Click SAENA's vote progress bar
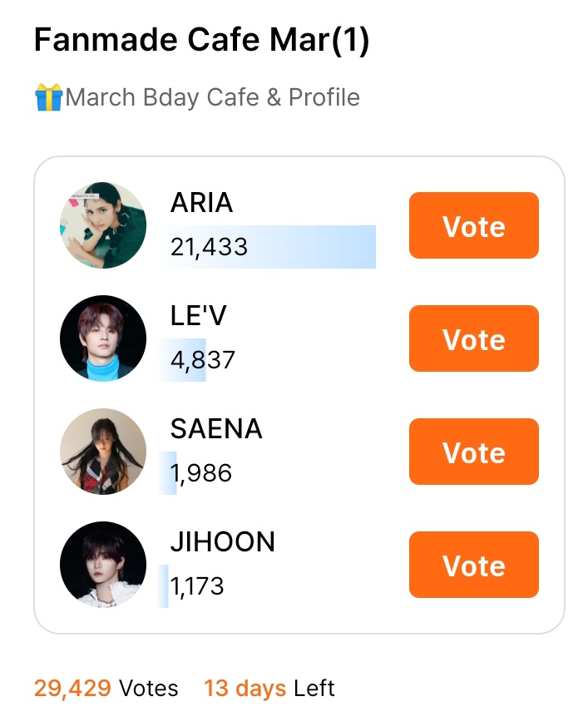 168,472
